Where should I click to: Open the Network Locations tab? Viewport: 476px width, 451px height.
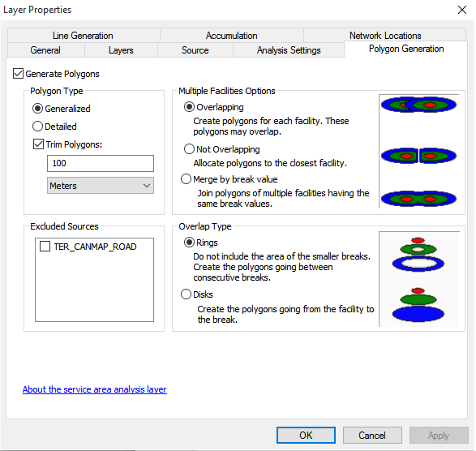coord(385,36)
